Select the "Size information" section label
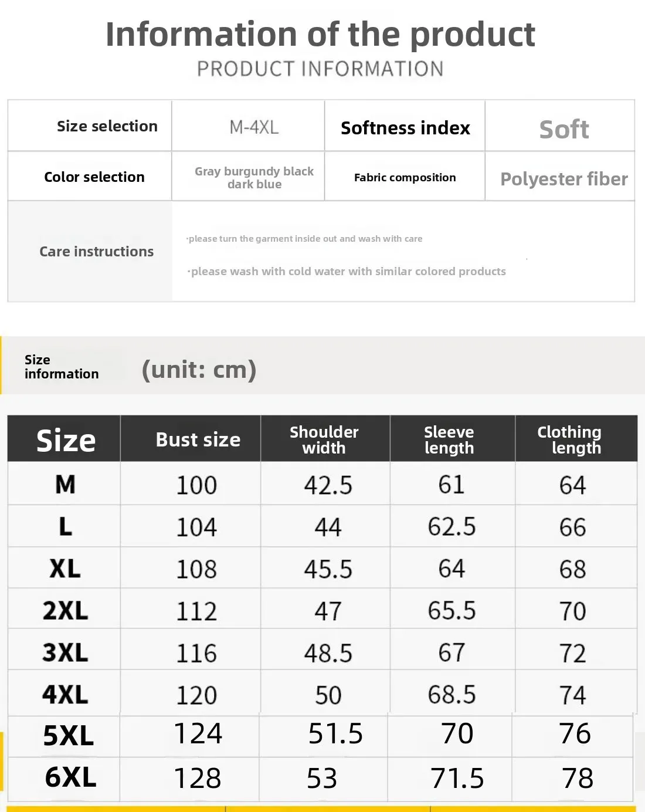The image size is (645, 812). [x=61, y=367]
